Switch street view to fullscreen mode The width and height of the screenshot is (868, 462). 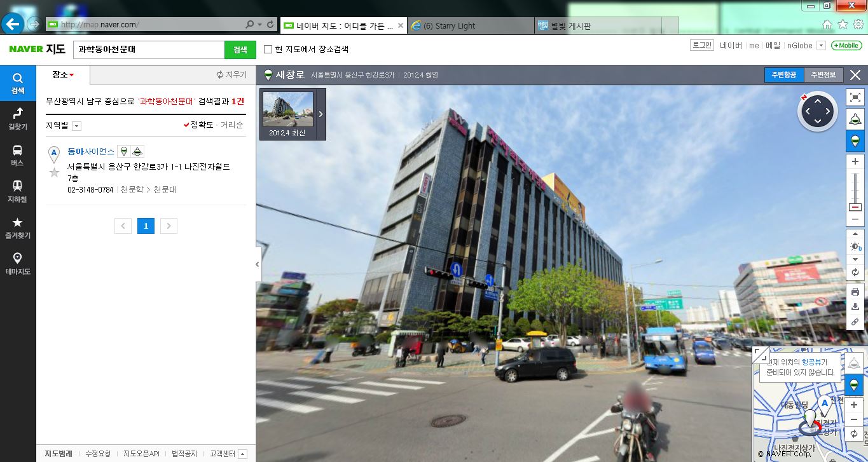(x=855, y=97)
